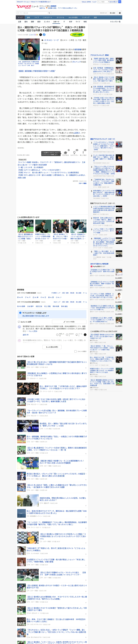Click the 大谷 翔平 player link
Image resolution: width=138 pixels, height=644 pixels.
pyautogui.click(x=30, y=306)
